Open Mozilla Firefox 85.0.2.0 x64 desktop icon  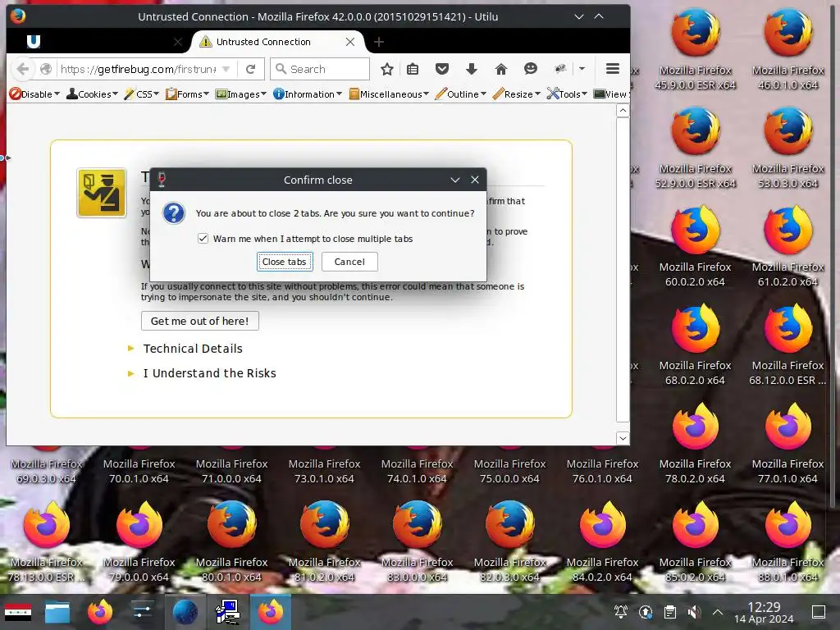(696, 542)
